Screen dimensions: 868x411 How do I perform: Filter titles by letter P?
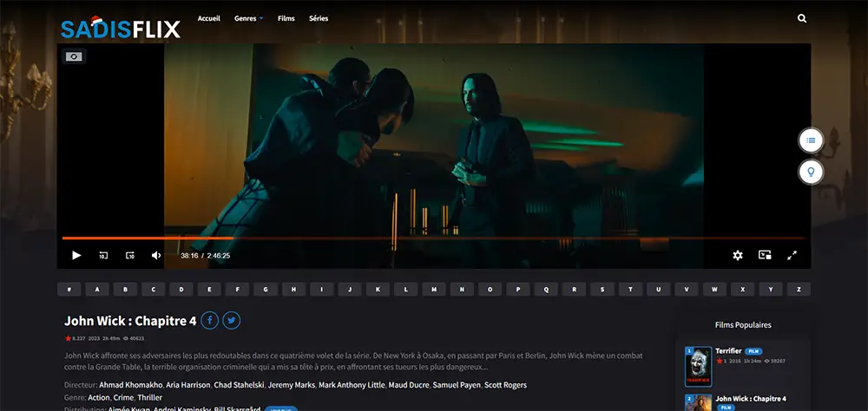518,290
